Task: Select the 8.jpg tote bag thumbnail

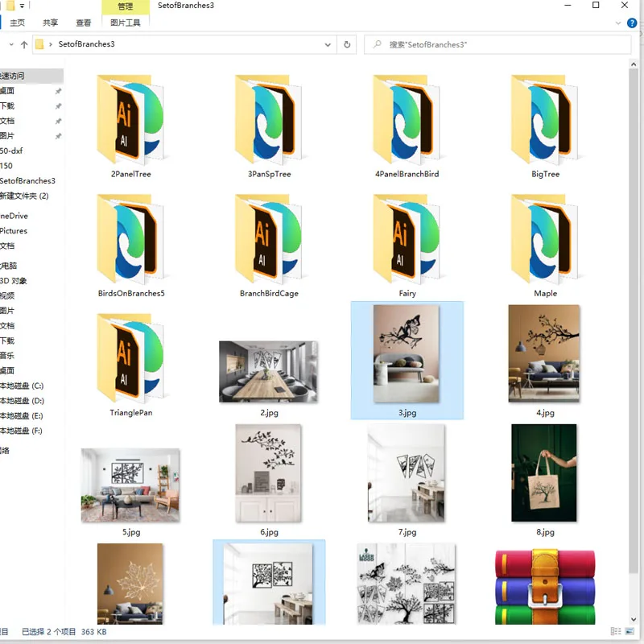Action: tap(544, 473)
